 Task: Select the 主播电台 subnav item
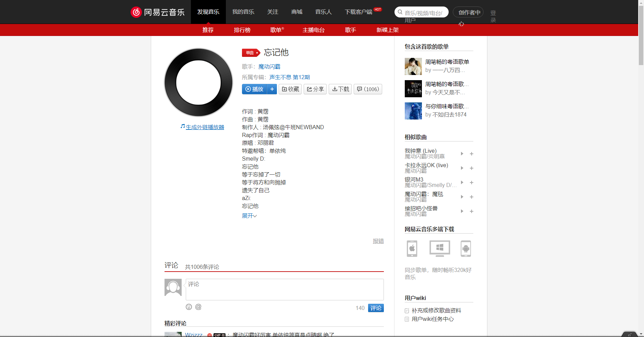[x=314, y=30]
